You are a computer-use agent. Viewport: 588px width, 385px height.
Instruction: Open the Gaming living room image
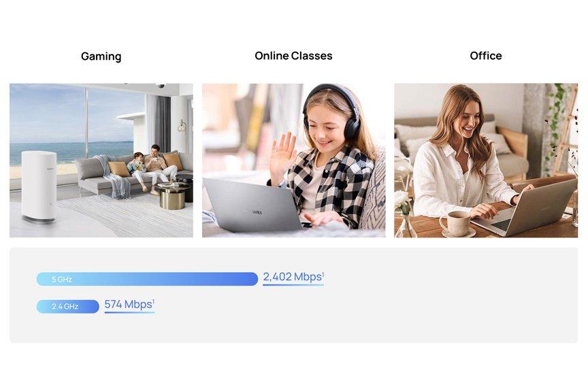(101, 160)
